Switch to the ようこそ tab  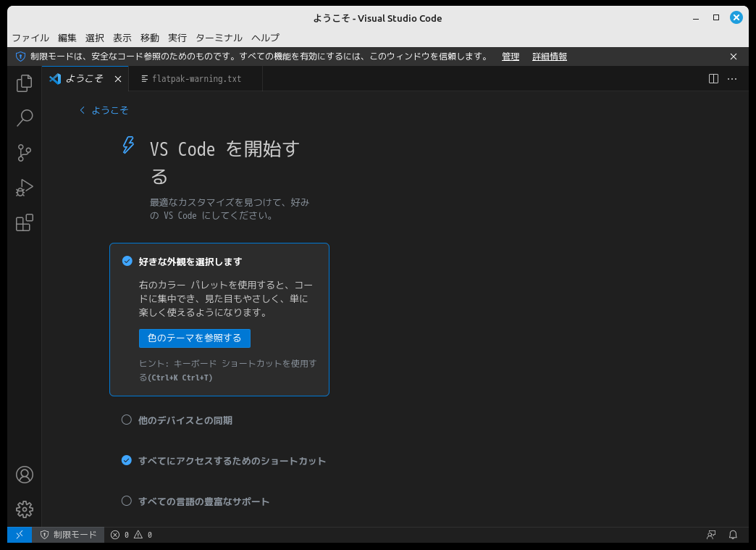pyautogui.click(x=85, y=79)
